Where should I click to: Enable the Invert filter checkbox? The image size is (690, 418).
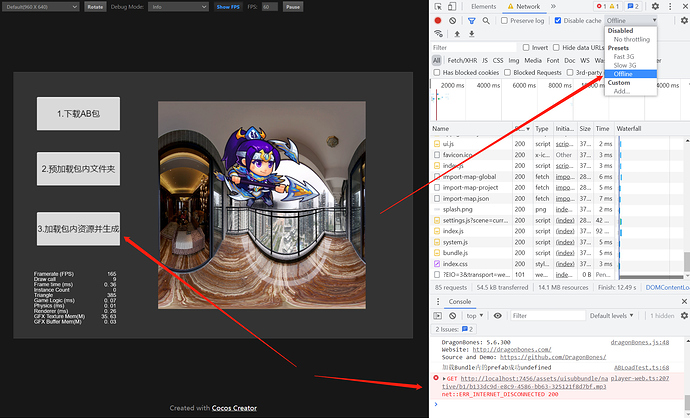click(526, 48)
